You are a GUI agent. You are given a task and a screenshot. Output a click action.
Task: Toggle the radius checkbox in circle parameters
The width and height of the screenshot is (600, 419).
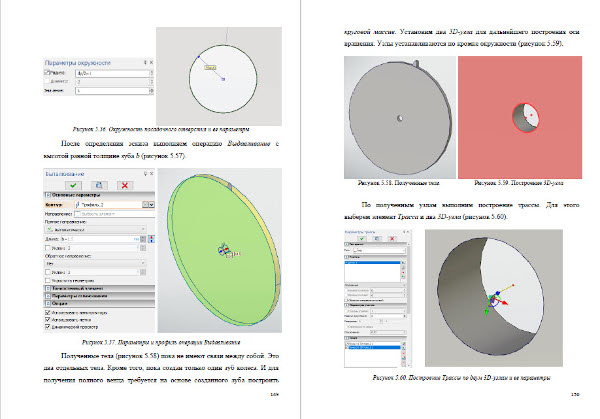[47, 72]
